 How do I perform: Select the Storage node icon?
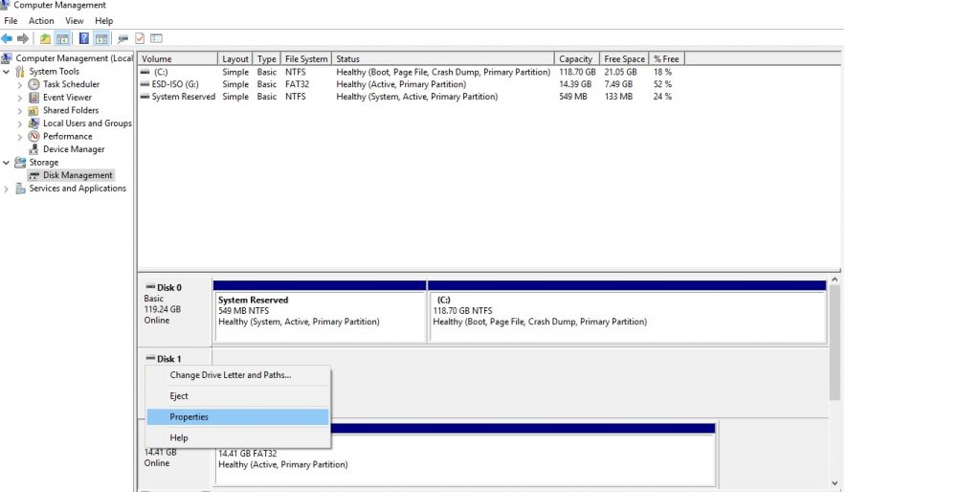coord(20,163)
